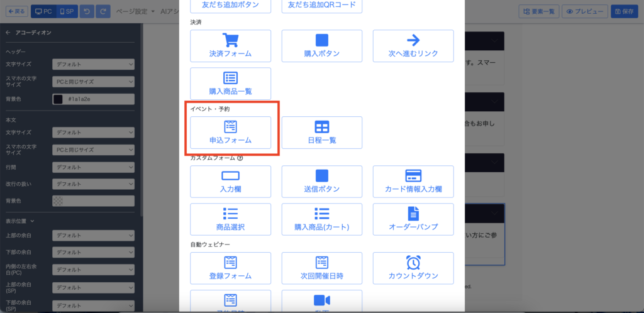Add 送信ボタン element
This screenshot has height=313, width=644.
coord(321,182)
